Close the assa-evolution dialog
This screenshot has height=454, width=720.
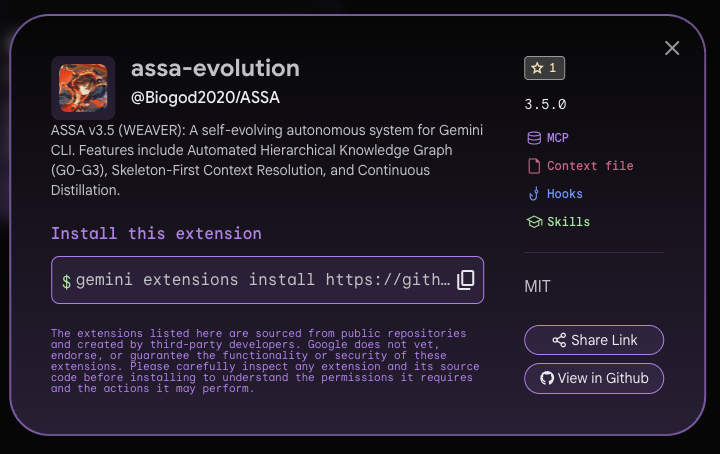672,48
